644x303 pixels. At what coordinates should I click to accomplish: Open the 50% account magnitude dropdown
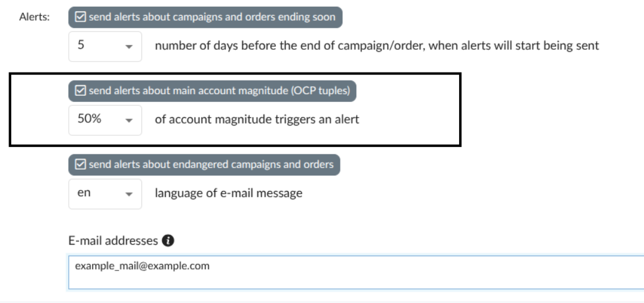point(104,120)
